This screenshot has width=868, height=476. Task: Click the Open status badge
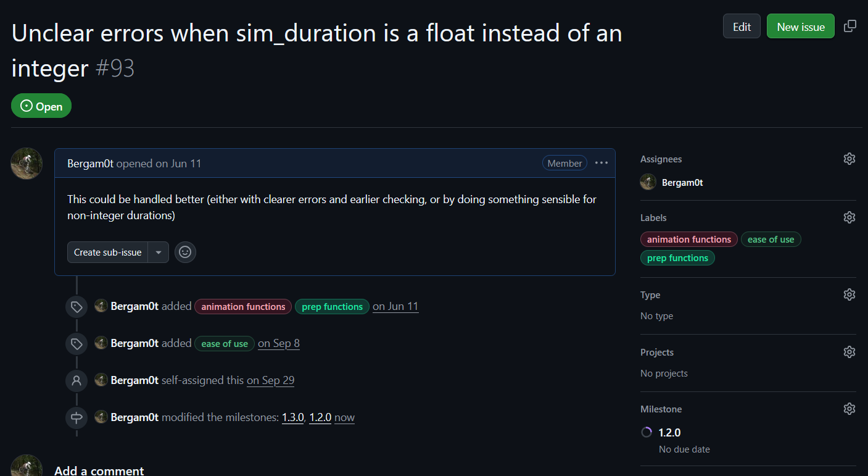[x=41, y=106]
